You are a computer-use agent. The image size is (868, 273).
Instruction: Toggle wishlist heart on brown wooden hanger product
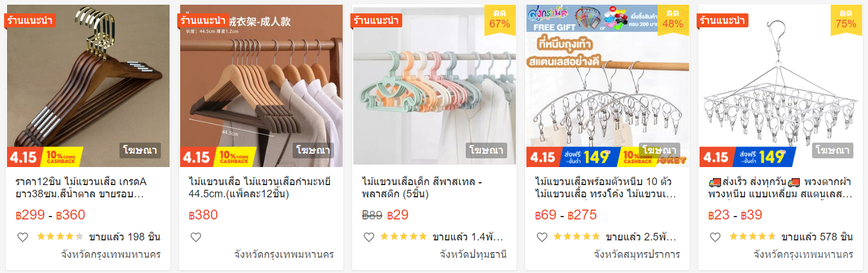(x=22, y=237)
